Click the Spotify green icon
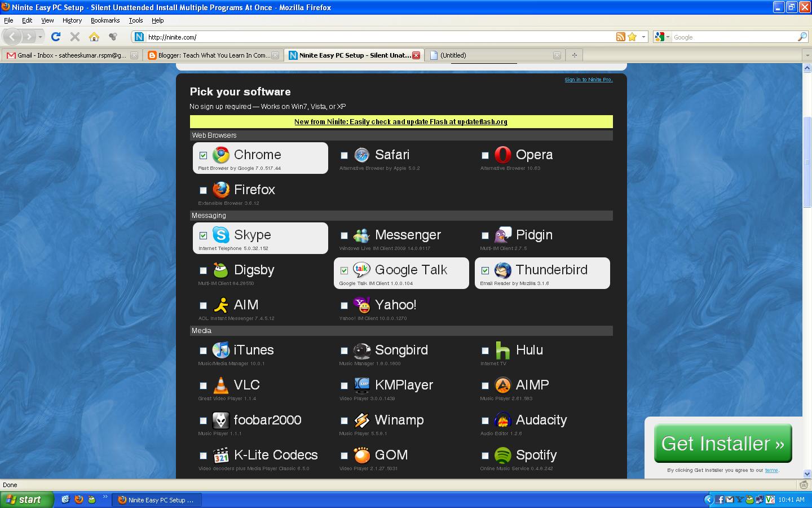Image resolution: width=812 pixels, height=508 pixels. pyautogui.click(x=502, y=455)
